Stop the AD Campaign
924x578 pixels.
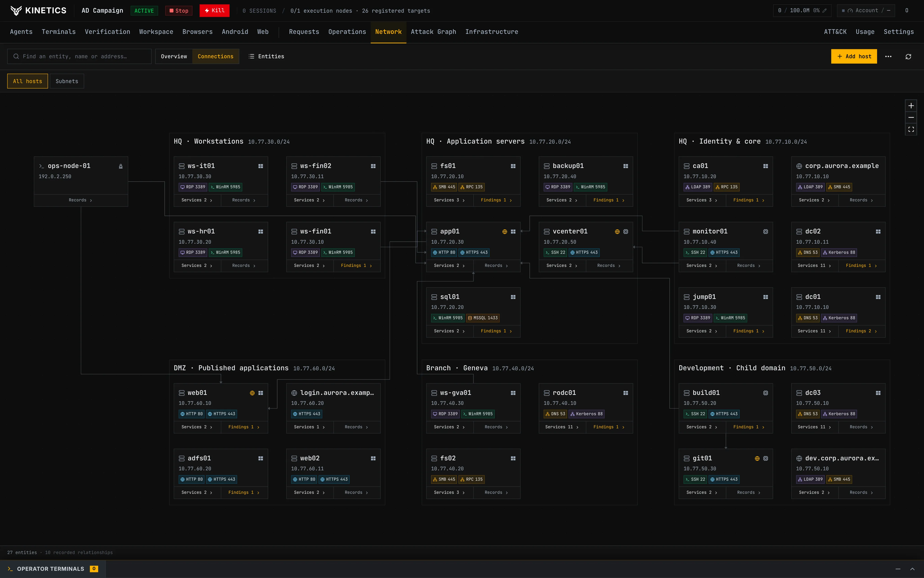tap(179, 11)
